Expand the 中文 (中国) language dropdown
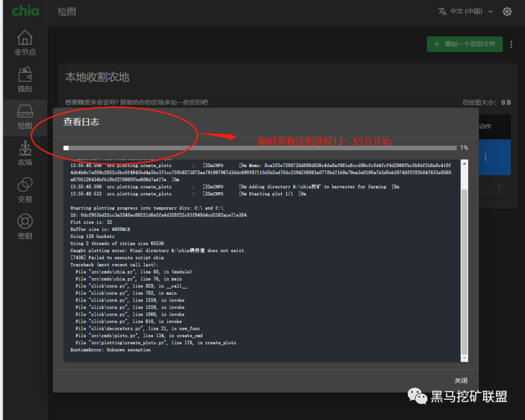This screenshot has width=525, height=420. click(472, 11)
